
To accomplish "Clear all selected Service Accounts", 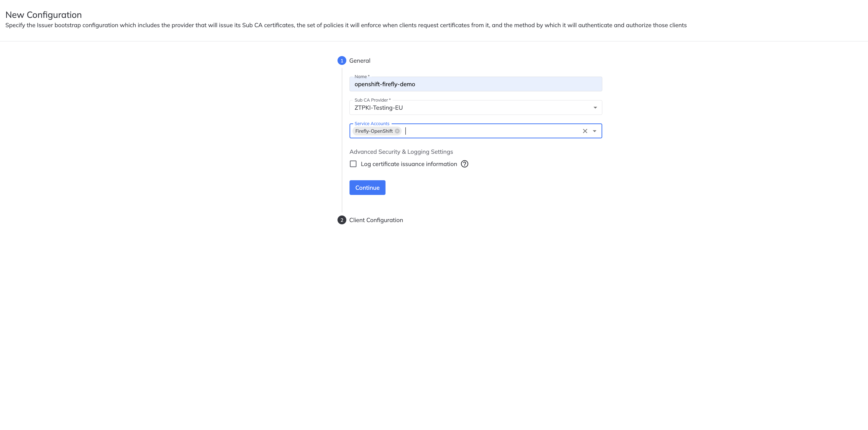I will pos(585,131).
